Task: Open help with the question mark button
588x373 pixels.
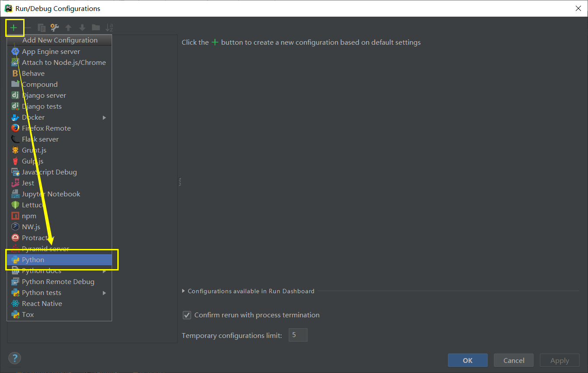Action: (14, 358)
